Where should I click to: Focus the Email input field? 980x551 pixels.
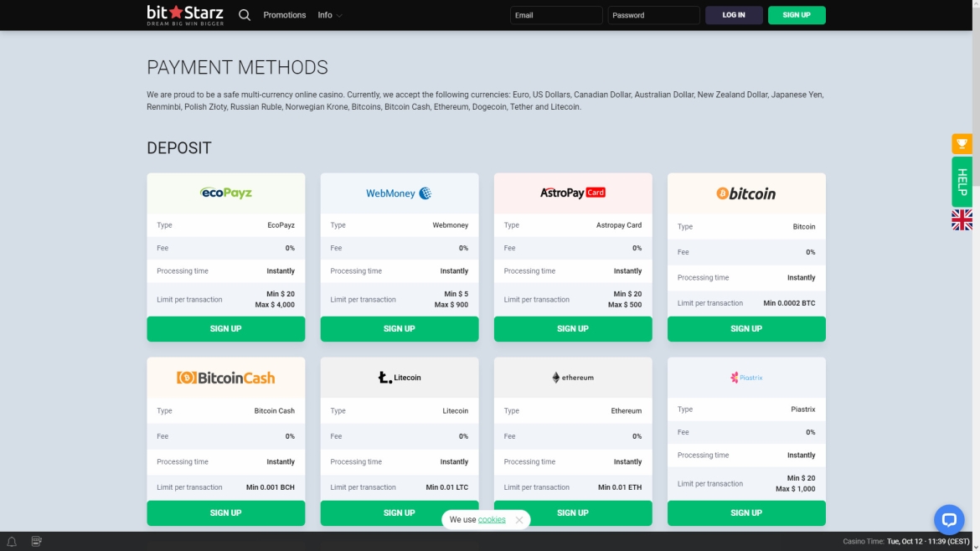(x=556, y=15)
